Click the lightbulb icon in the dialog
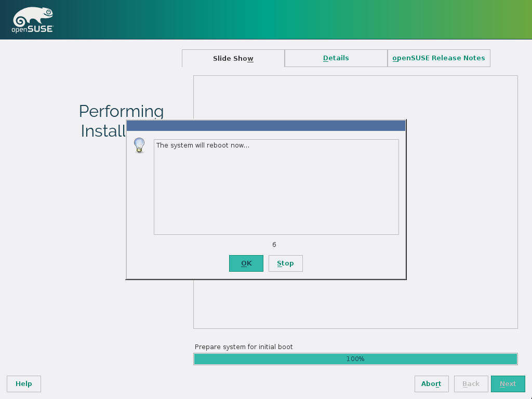 pos(139,145)
